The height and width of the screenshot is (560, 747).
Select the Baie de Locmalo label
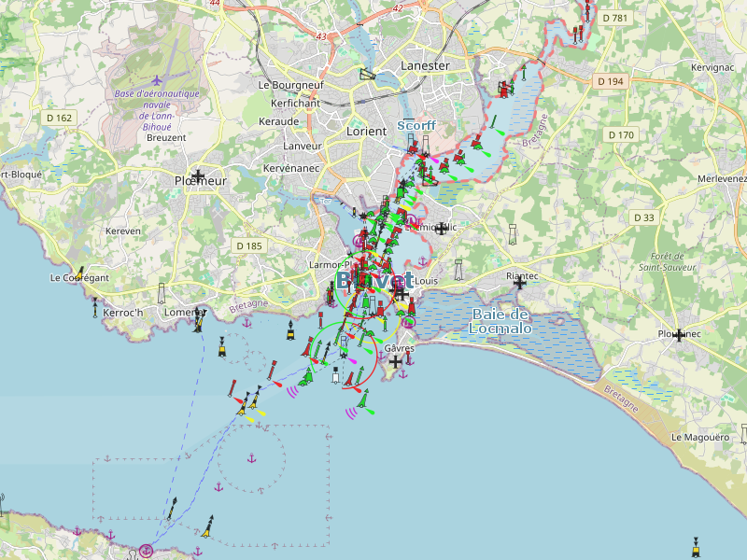(500, 321)
